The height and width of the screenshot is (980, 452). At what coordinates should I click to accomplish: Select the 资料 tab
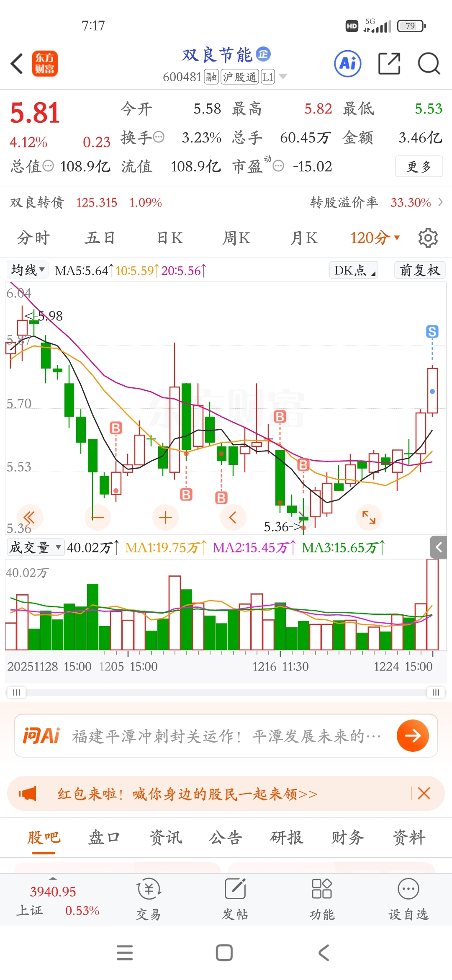coord(409,838)
